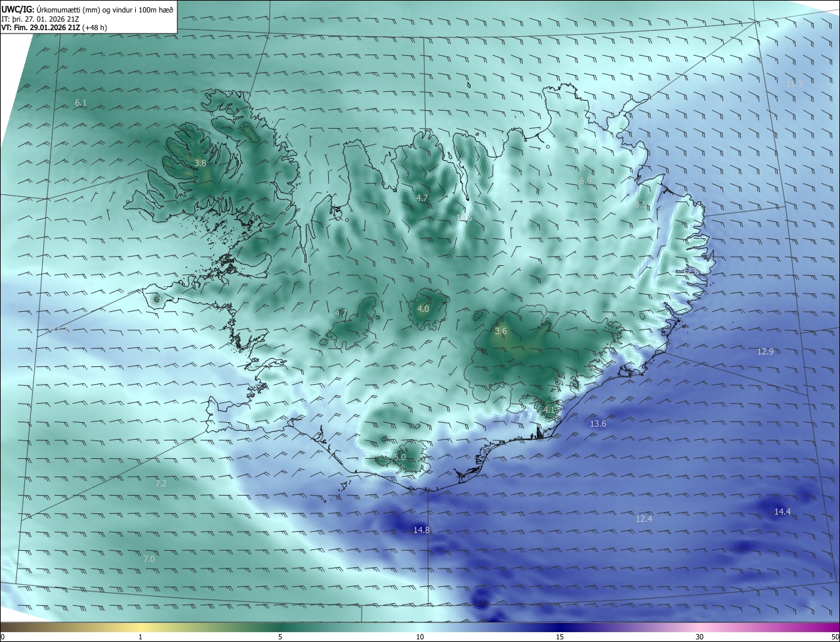Click the 0 tick on the color scale
Viewport: 840px width, 642px height.
coord(3,637)
